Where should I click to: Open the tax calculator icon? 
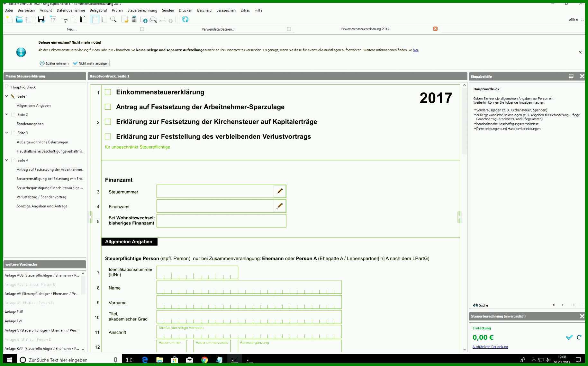(x=134, y=20)
